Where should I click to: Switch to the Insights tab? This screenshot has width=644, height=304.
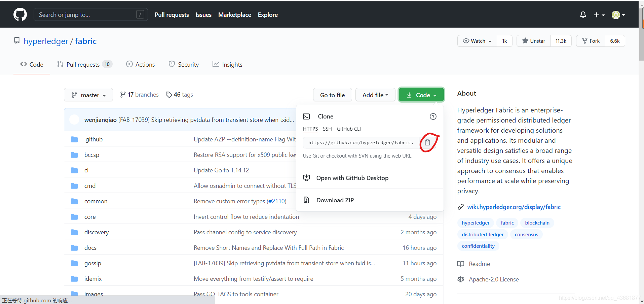tap(227, 64)
